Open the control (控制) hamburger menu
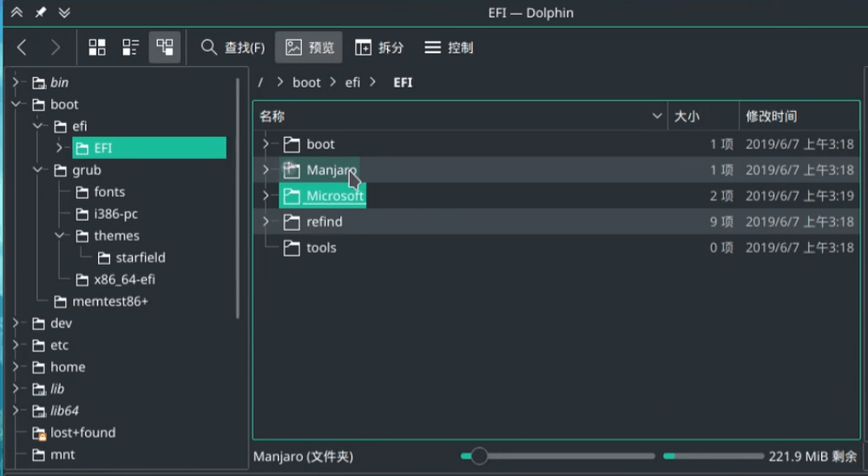Image resolution: width=868 pixels, height=476 pixels. (x=449, y=48)
